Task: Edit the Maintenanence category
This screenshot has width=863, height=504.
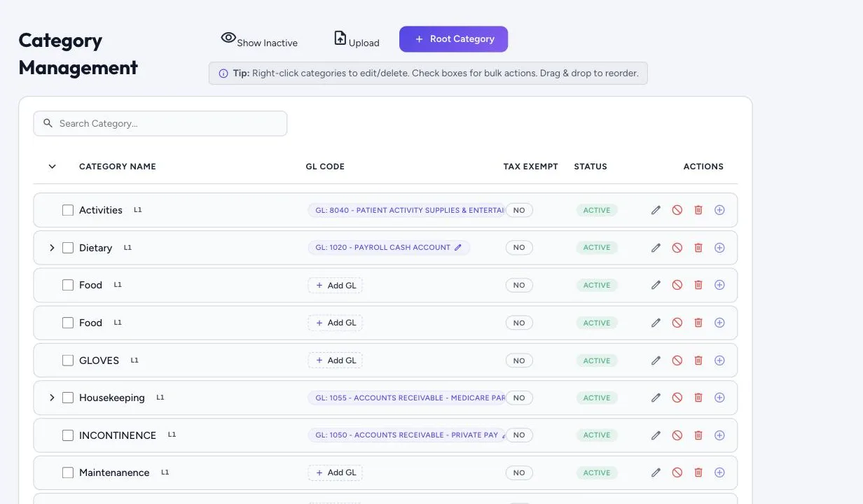Action: (x=656, y=472)
